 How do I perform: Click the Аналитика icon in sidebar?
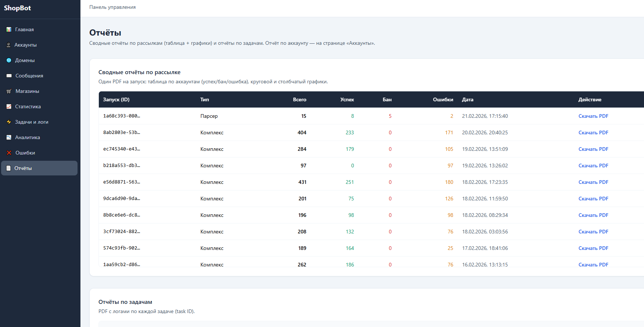point(9,137)
